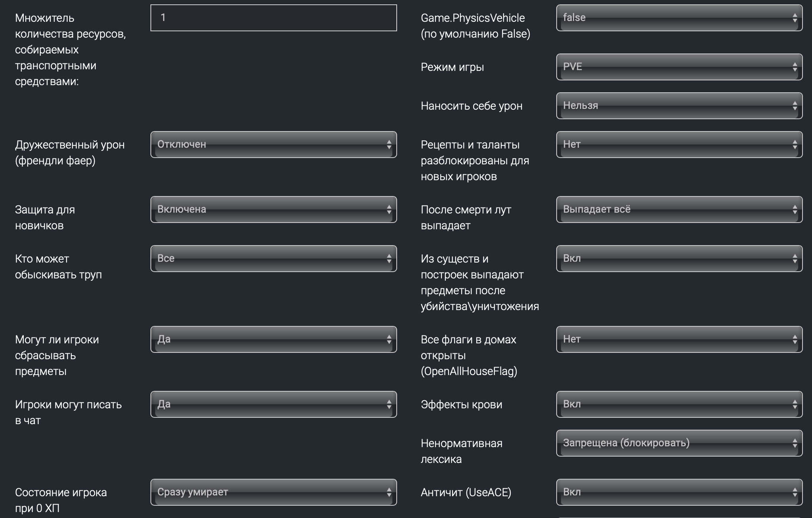Click the arrows on the Запрещена (блокировать) select
The height and width of the screenshot is (518, 812).
[795, 443]
